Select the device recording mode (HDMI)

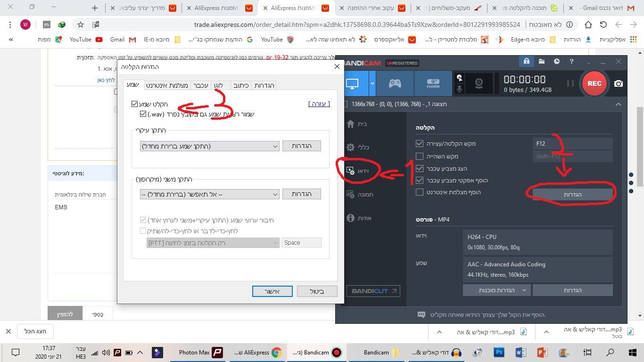(x=433, y=83)
